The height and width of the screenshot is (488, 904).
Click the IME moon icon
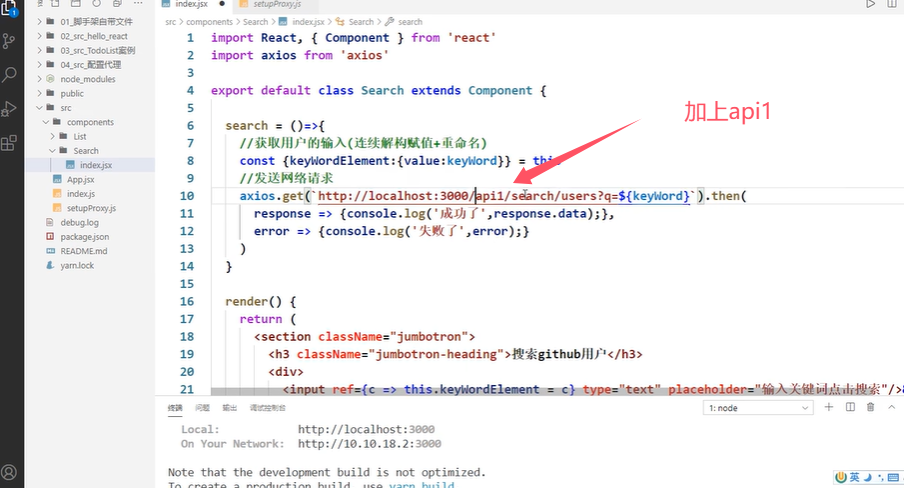point(868,477)
